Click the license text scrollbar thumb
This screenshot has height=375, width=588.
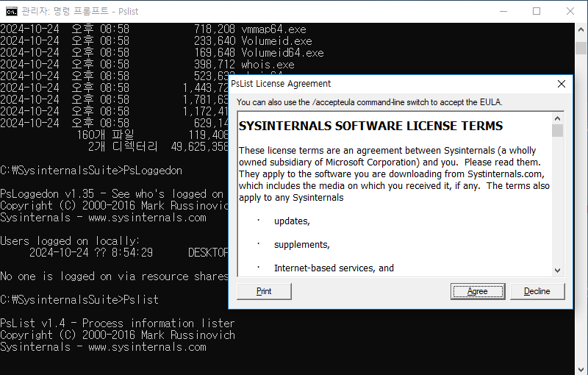[557, 130]
